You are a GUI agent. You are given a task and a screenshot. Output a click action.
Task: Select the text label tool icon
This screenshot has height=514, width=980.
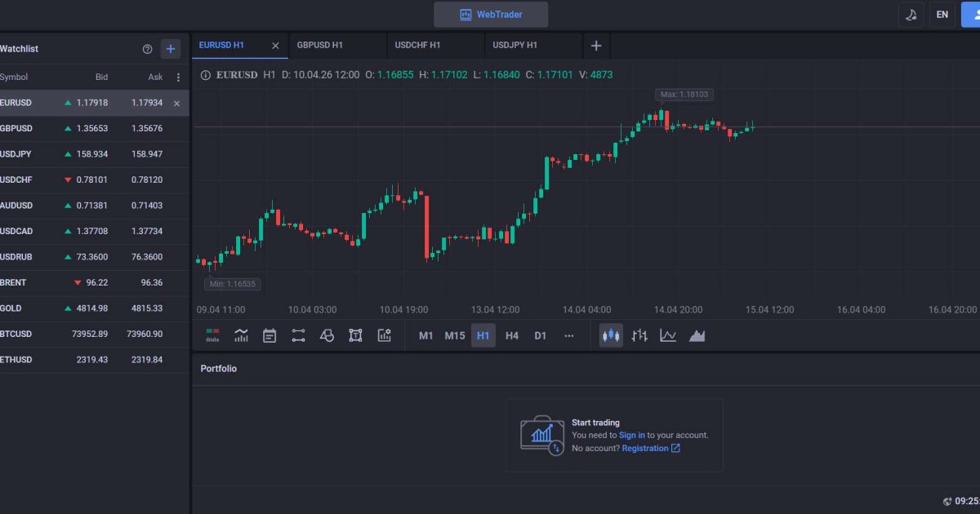[355, 335]
